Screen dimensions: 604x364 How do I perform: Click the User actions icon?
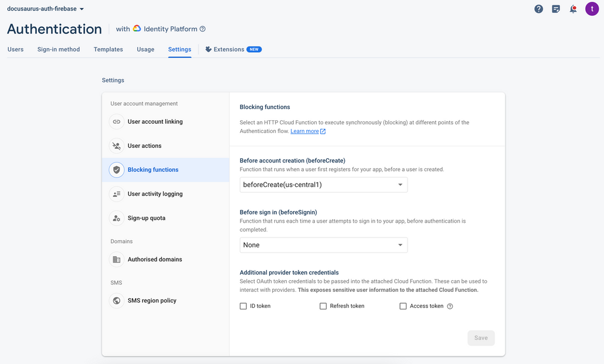[117, 145]
